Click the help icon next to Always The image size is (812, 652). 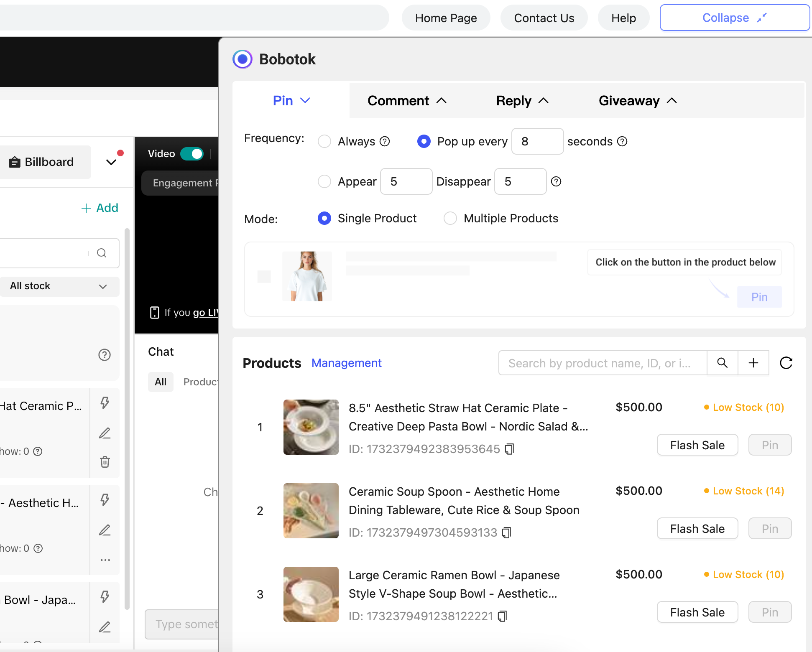tap(385, 141)
